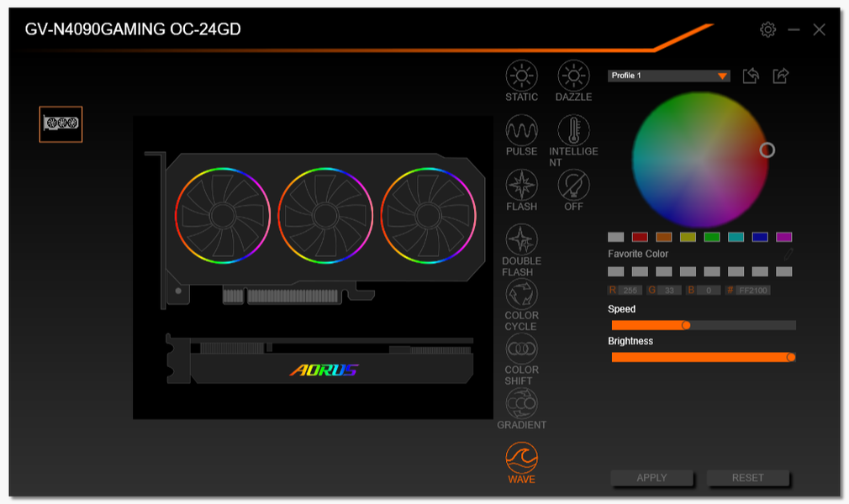849x504 pixels.
Task: Click the AORUS logo on card preview
Action: [324, 370]
